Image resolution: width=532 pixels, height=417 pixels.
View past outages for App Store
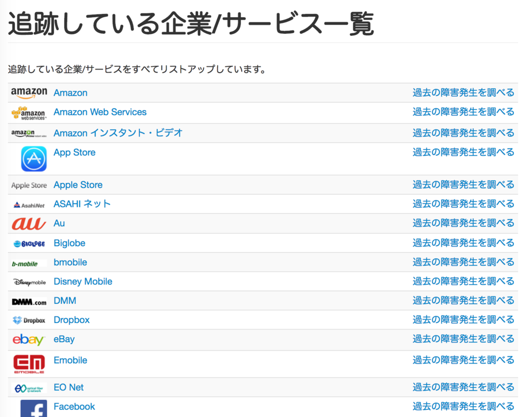click(x=463, y=152)
